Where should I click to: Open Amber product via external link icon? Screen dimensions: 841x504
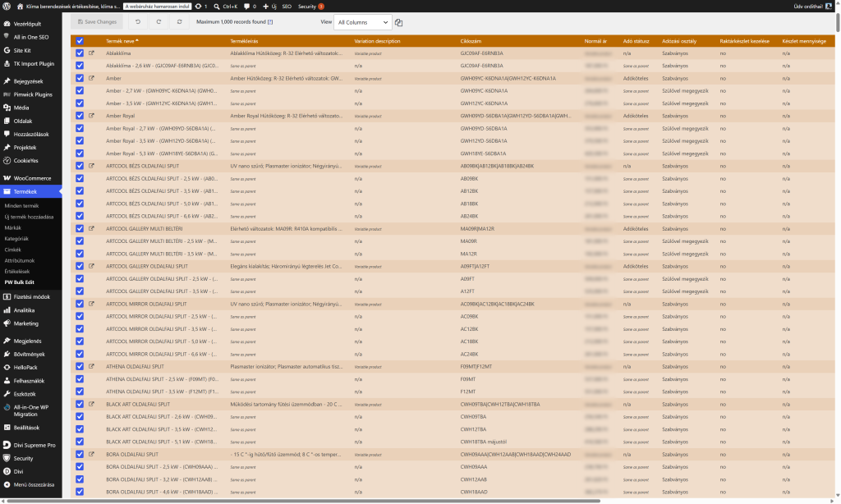tap(91, 78)
